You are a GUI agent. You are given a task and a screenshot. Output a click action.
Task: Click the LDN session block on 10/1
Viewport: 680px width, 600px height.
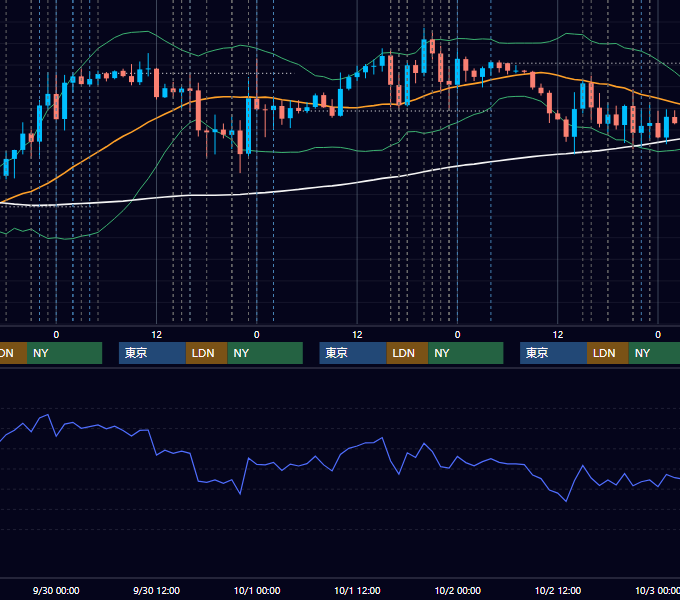click(x=407, y=353)
